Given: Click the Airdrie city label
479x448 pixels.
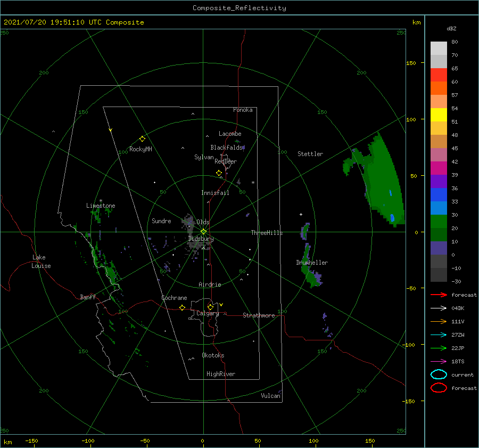Looking at the screenshot, I should click(210, 284).
